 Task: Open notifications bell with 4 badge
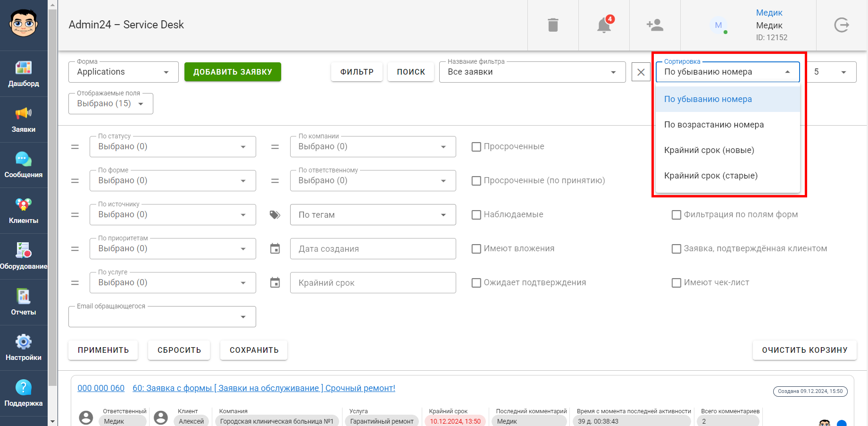click(x=604, y=25)
